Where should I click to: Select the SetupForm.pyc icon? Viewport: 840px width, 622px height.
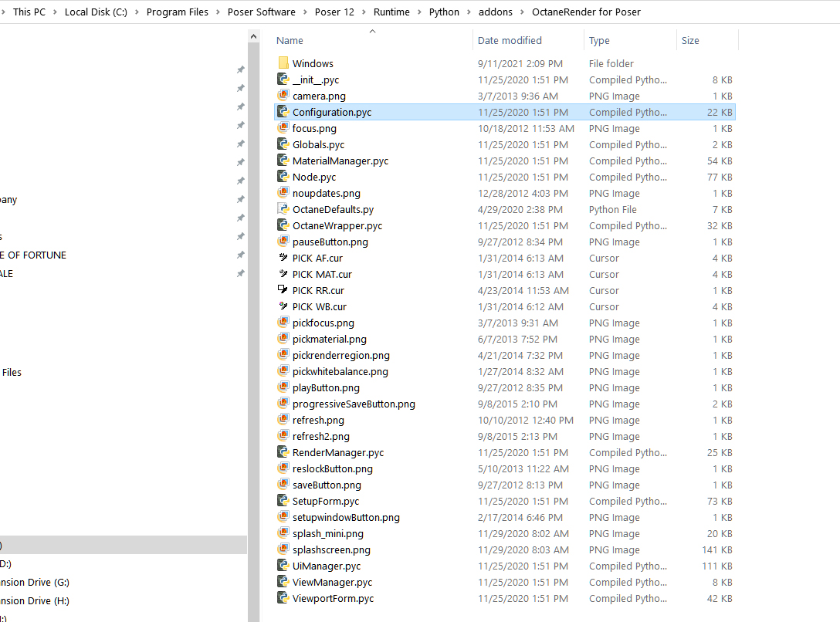pyautogui.click(x=283, y=501)
